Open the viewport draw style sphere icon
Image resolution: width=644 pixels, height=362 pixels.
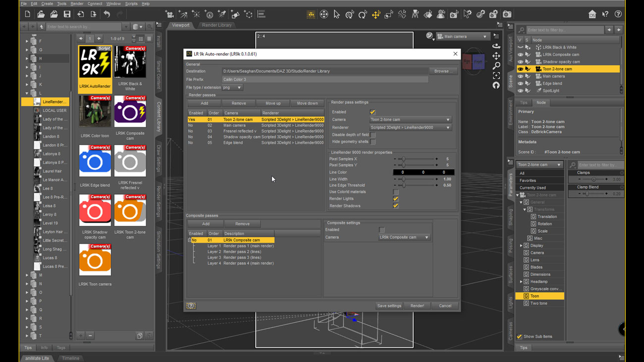click(429, 36)
